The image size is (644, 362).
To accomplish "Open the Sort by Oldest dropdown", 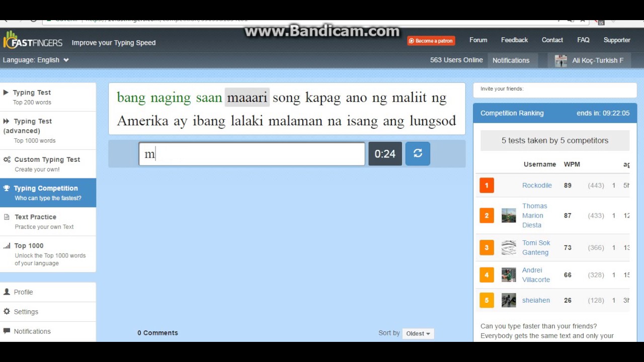I will 418,333.
